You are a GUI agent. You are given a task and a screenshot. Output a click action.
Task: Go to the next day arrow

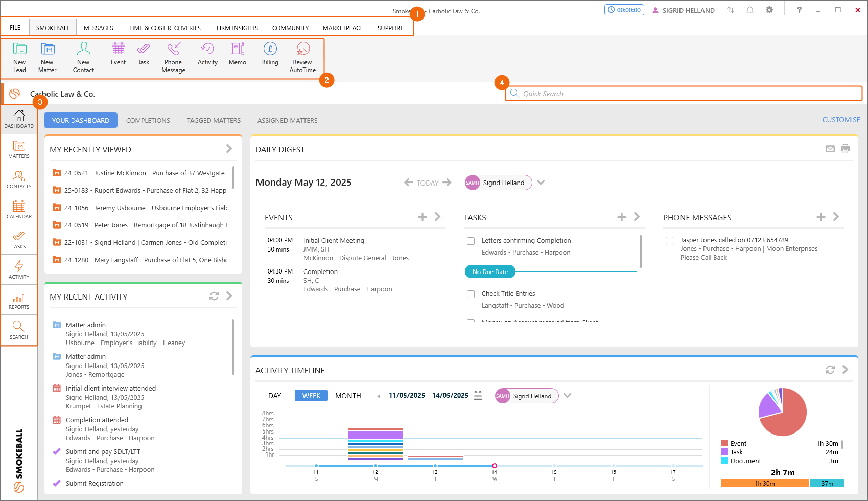(x=447, y=183)
